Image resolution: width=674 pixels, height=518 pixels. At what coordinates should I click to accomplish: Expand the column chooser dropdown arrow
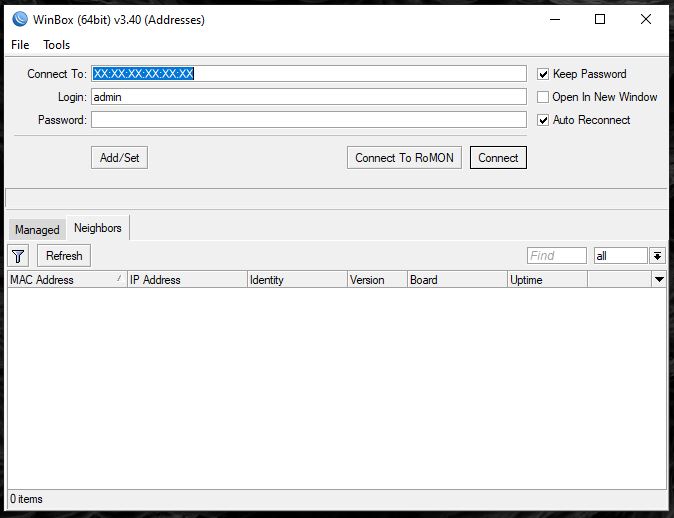point(659,280)
